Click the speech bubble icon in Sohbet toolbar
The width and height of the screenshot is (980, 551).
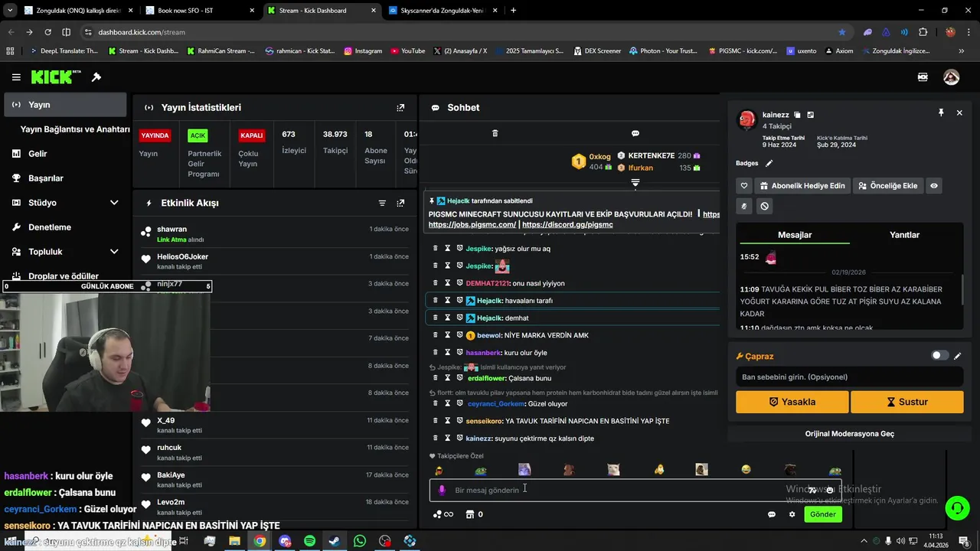pyautogui.click(x=635, y=133)
